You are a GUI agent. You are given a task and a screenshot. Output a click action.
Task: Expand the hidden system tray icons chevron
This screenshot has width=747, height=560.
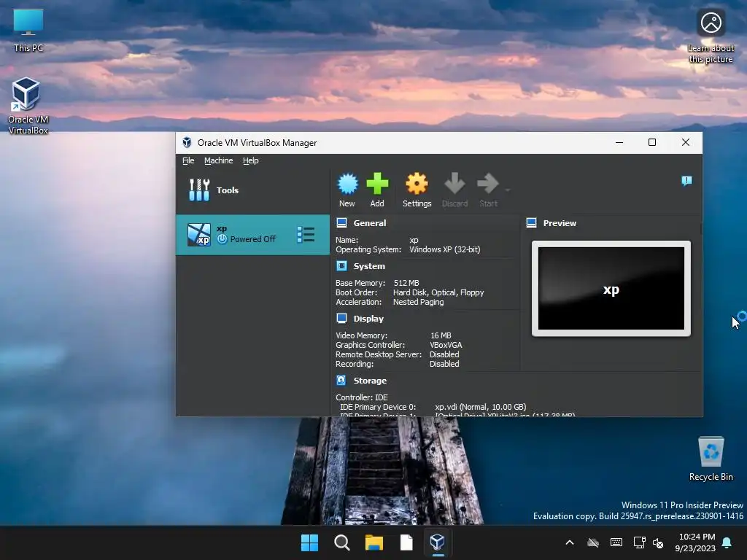coord(570,542)
